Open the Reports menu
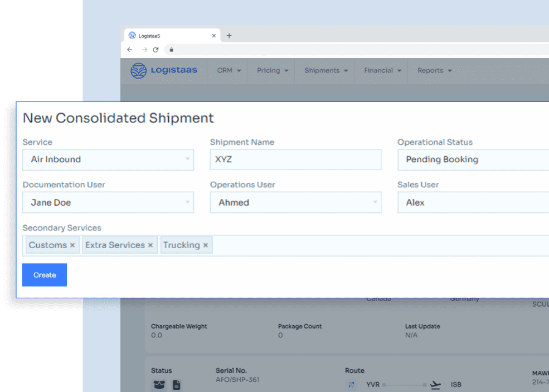The height and width of the screenshot is (392, 549). [435, 70]
